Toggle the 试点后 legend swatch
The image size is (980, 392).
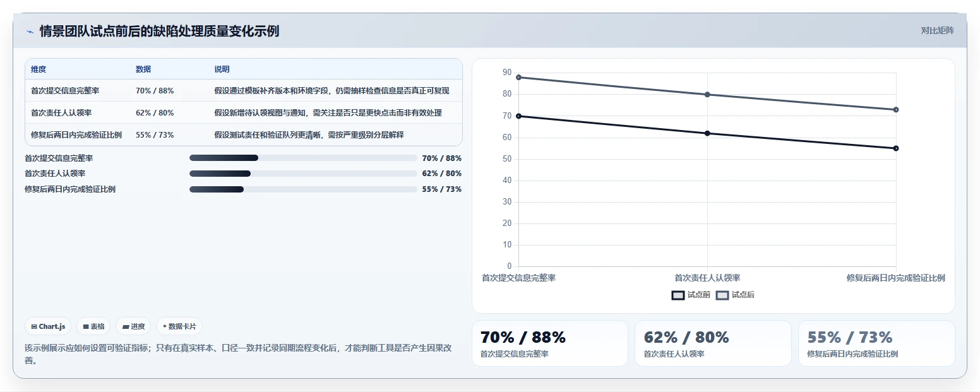coord(722,295)
